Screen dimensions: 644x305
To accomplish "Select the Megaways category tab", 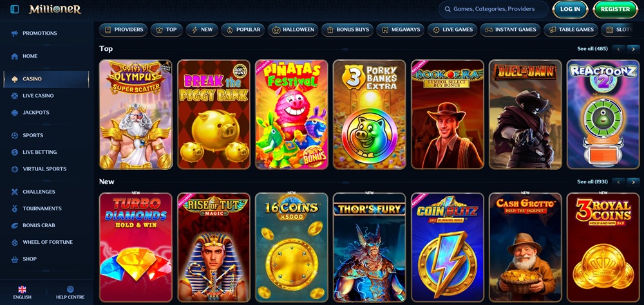I will pyautogui.click(x=400, y=30).
